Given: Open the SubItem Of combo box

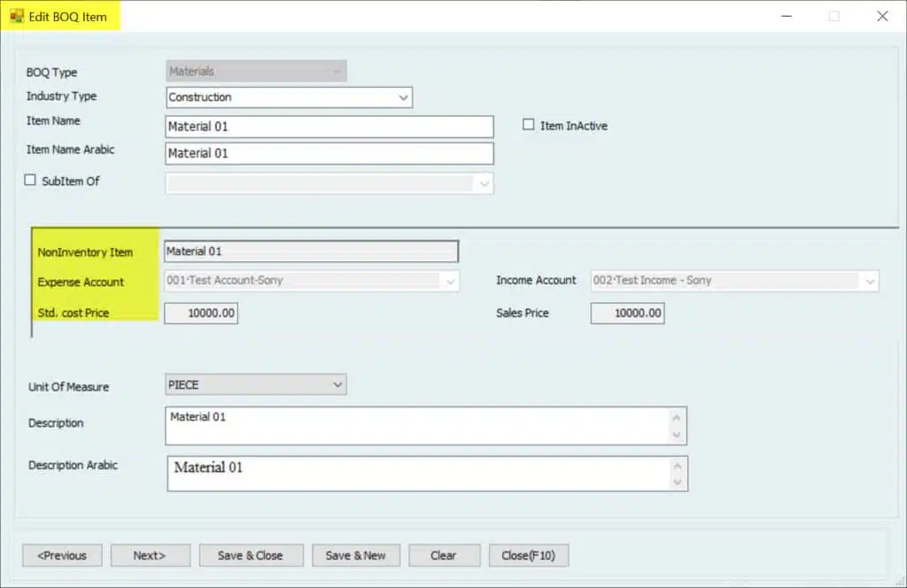Looking at the screenshot, I should [329, 183].
